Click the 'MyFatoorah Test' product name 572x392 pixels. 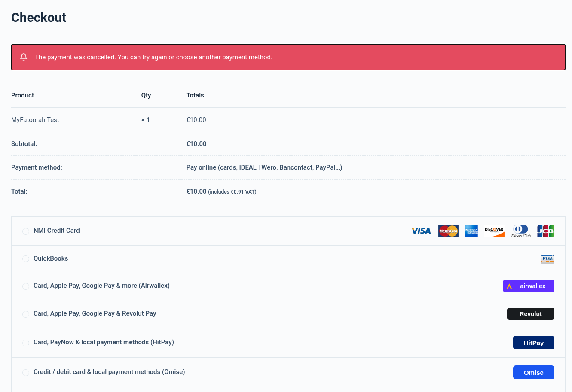[35, 120]
